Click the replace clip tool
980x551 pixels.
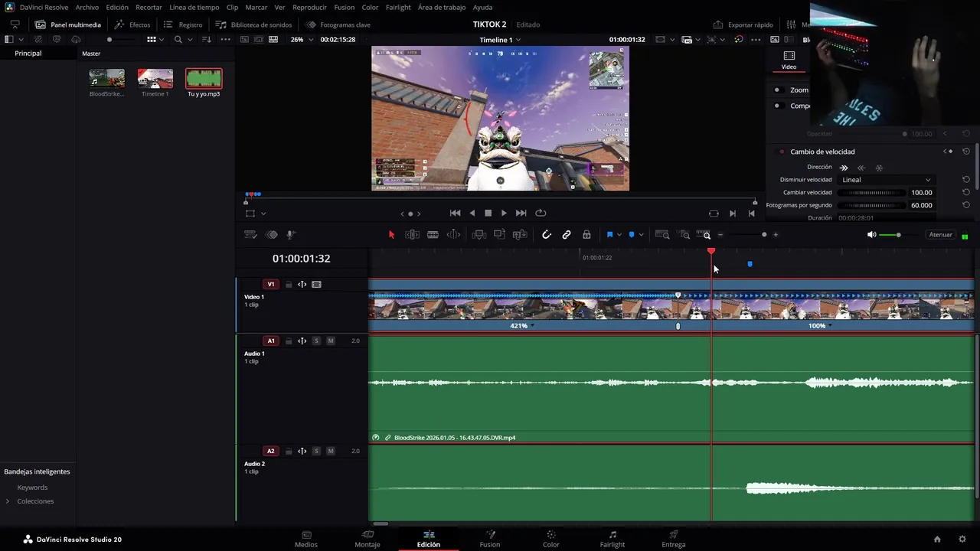tap(521, 235)
